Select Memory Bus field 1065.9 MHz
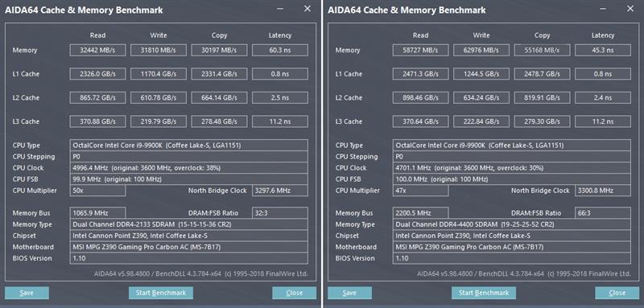Screen dimensions: 644x308 tap(97, 213)
